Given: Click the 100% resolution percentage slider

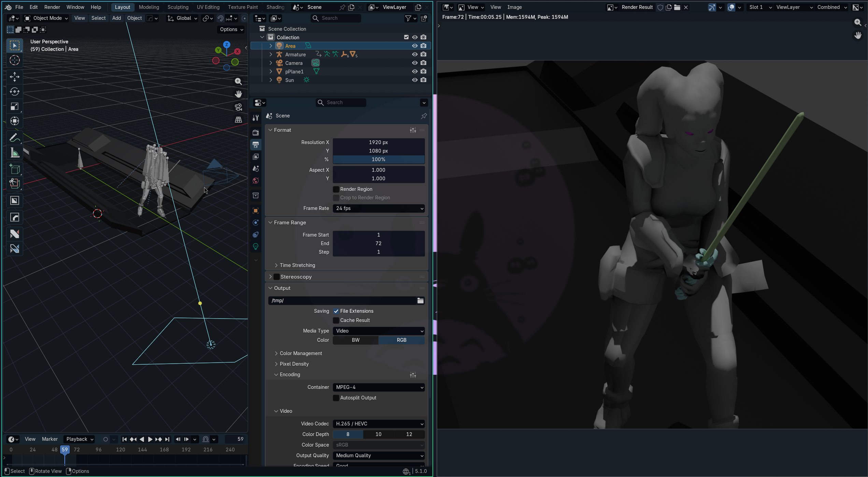Looking at the screenshot, I should (x=378, y=159).
